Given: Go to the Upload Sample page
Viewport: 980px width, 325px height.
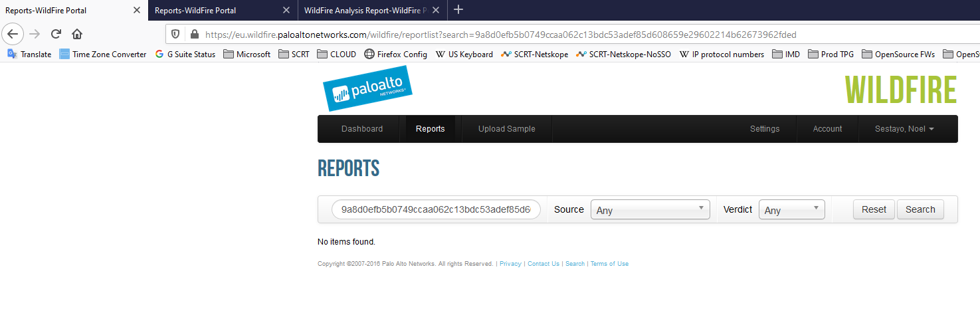Looking at the screenshot, I should (506, 129).
